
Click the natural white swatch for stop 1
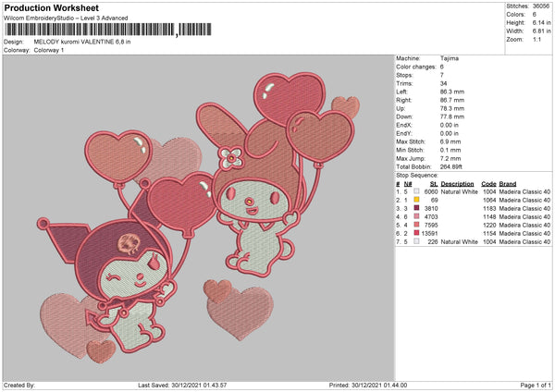(416, 191)
